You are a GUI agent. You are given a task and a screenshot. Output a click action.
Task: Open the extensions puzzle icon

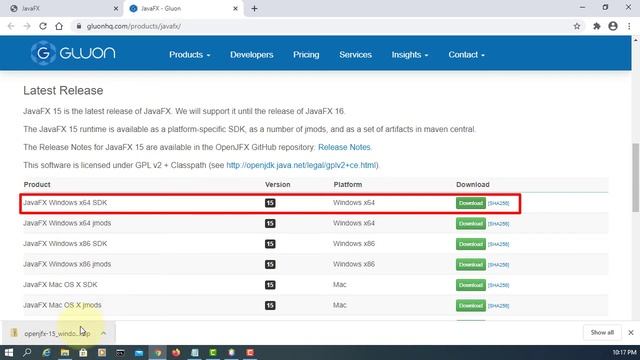pyautogui.click(x=597, y=26)
